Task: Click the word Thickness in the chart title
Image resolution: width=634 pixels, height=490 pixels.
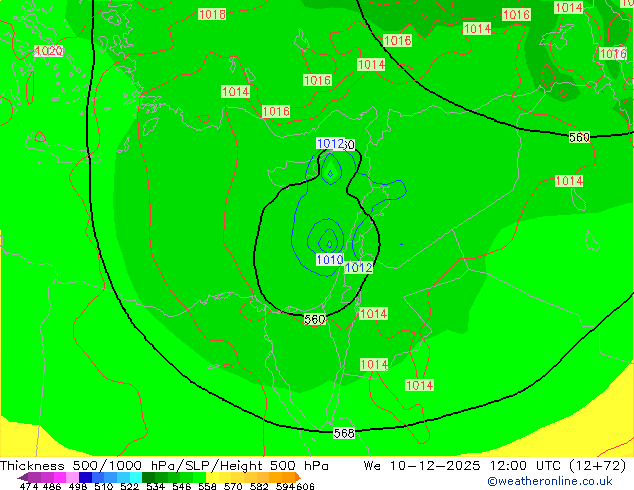Action: [32, 466]
